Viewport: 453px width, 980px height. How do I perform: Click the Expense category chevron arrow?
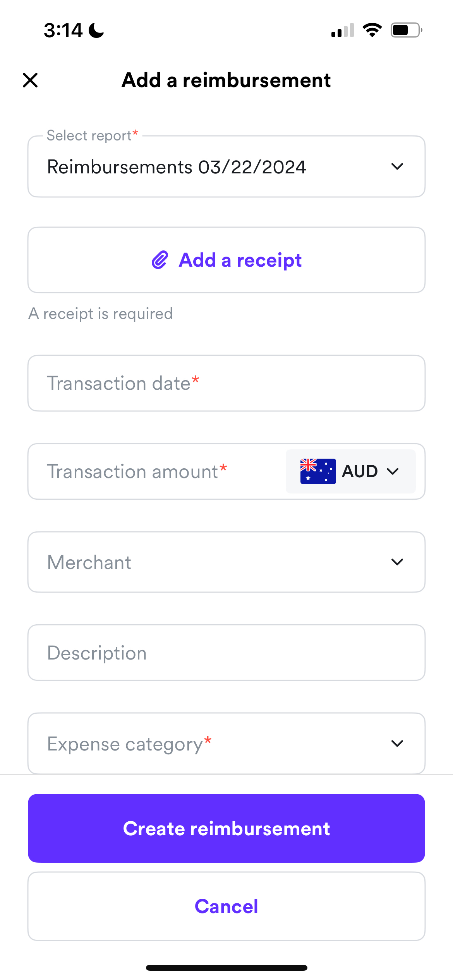397,744
